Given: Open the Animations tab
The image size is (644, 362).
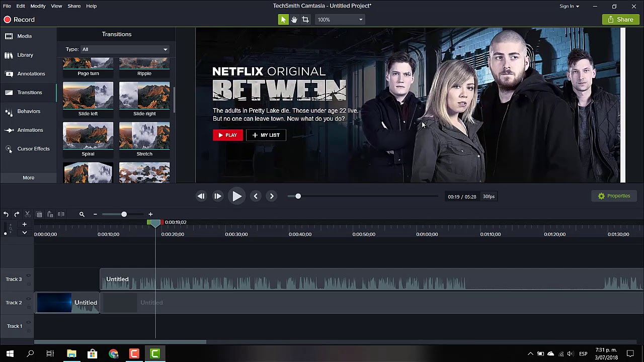Looking at the screenshot, I should pyautogui.click(x=28, y=130).
